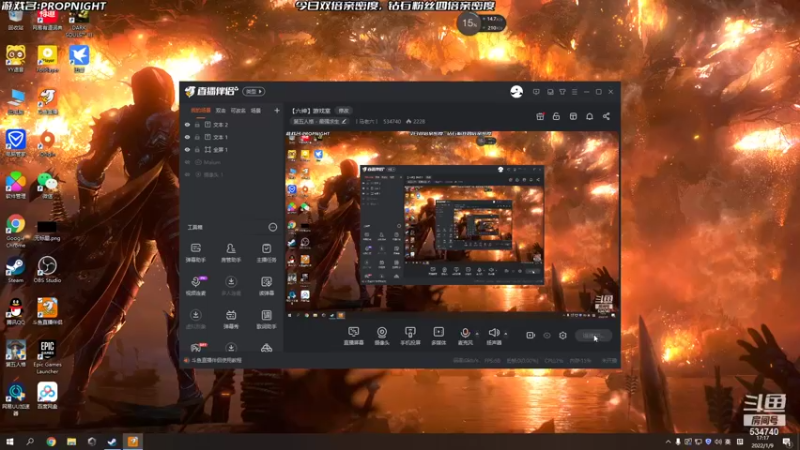The image size is (800, 450).
Task: Download the tool left of 弹幕秀
Action: coord(195,319)
